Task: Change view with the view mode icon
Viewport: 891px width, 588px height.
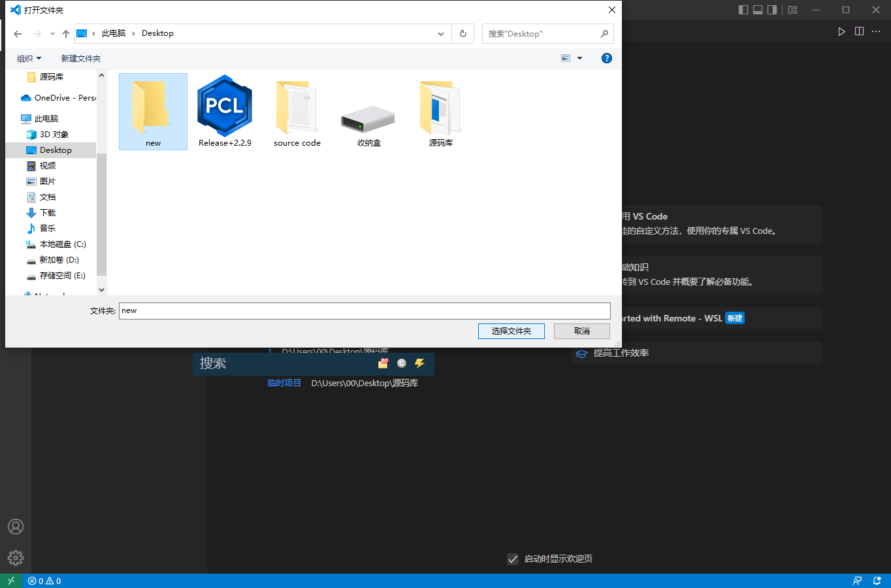Action: tap(566, 58)
